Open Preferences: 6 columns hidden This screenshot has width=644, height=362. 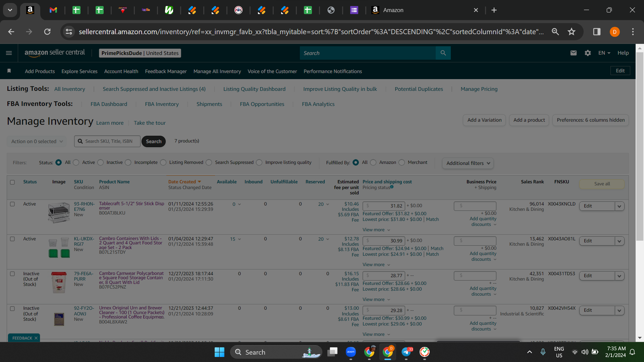591,120
